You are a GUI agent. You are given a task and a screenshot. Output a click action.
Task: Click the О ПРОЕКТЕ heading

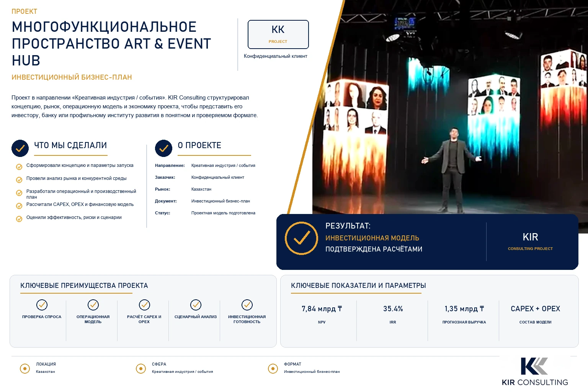199,145
